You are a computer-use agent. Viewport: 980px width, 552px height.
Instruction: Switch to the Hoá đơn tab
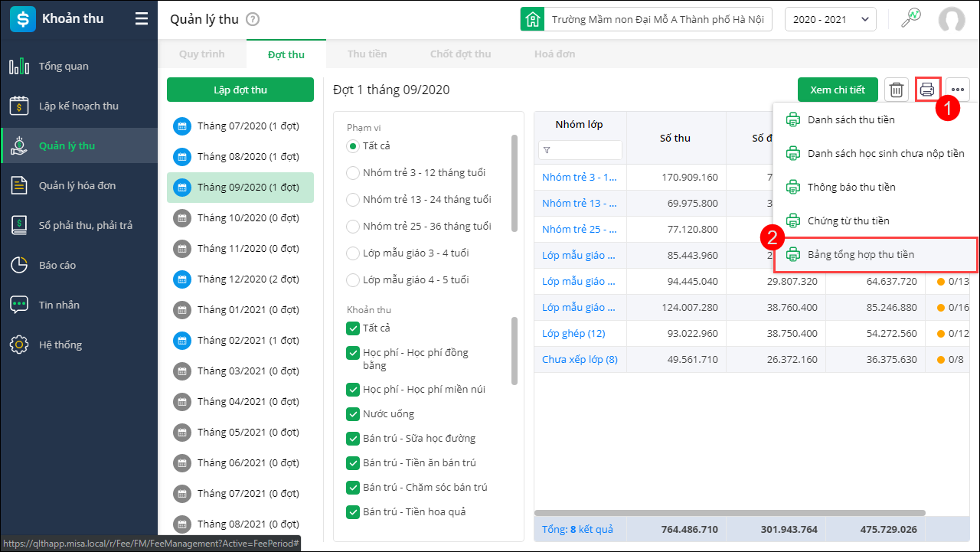tap(555, 54)
